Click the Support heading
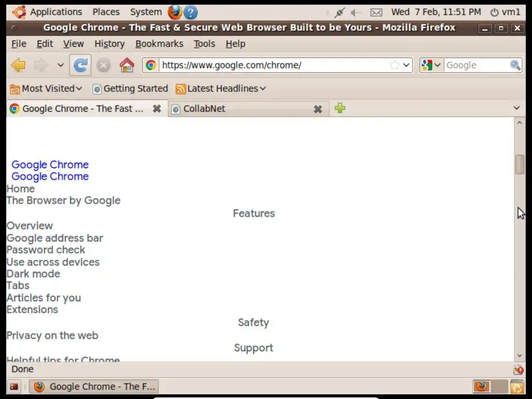 [254, 348]
